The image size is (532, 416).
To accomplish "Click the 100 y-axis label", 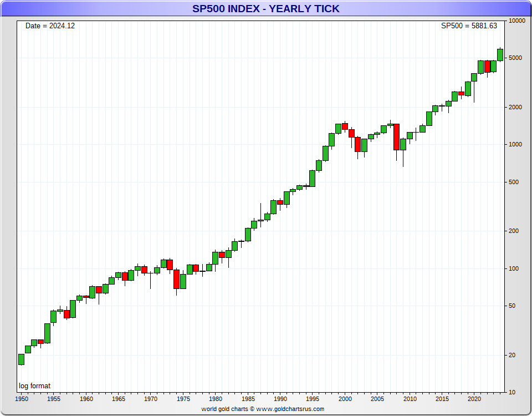I will point(514,268).
